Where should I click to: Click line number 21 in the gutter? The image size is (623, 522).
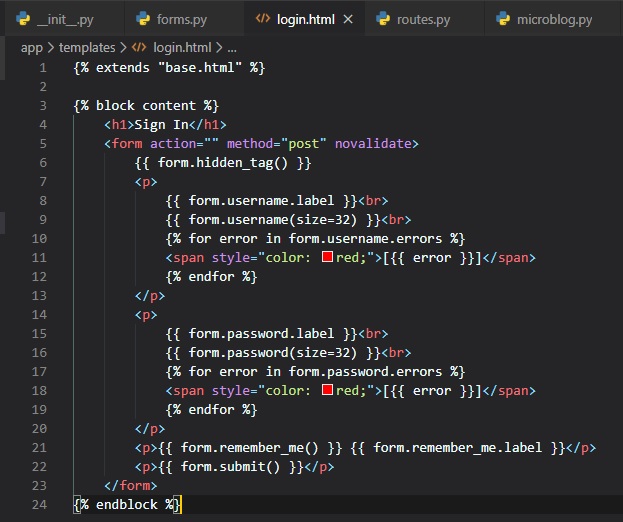click(x=39, y=448)
